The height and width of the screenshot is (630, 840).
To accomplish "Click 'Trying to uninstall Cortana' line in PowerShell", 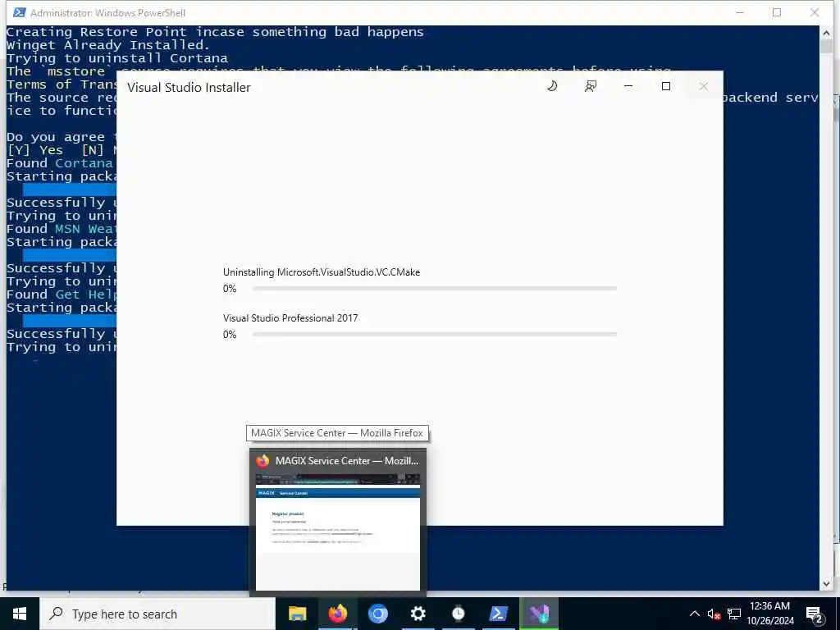I will click(116, 58).
